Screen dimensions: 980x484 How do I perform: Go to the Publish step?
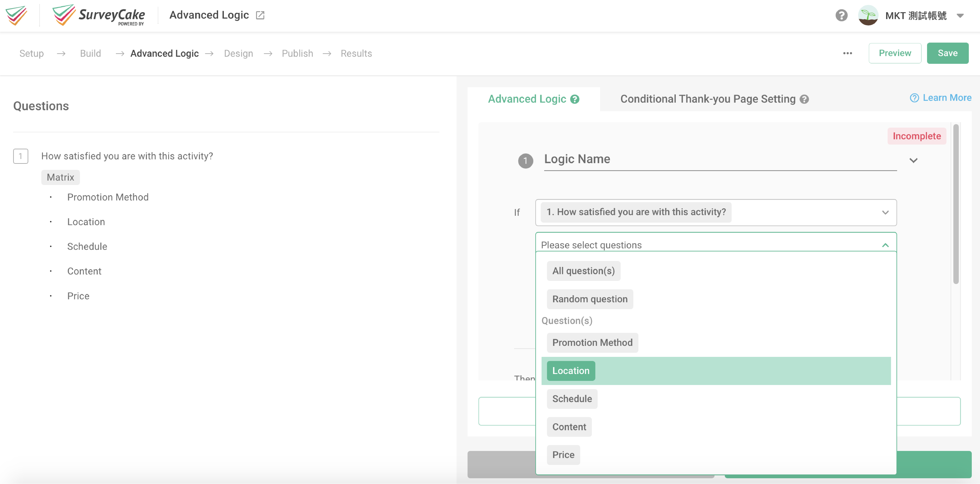click(x=297, y=53)
